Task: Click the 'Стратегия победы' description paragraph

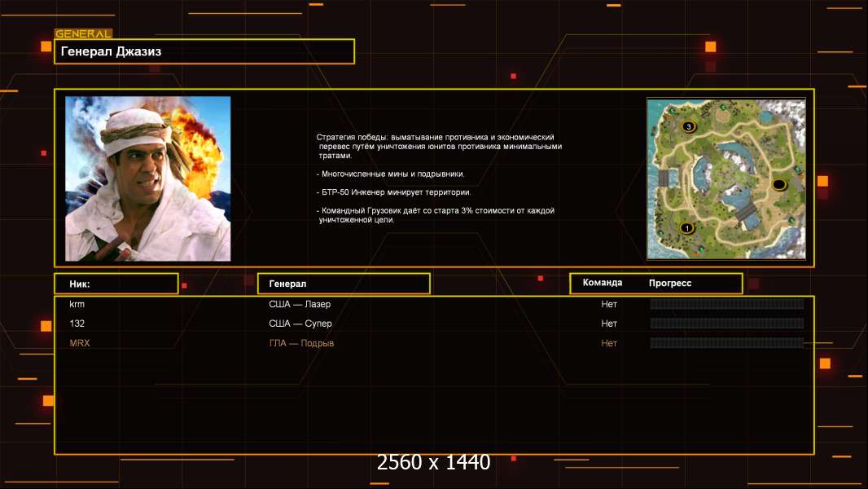Action: [x=439, y=146]
